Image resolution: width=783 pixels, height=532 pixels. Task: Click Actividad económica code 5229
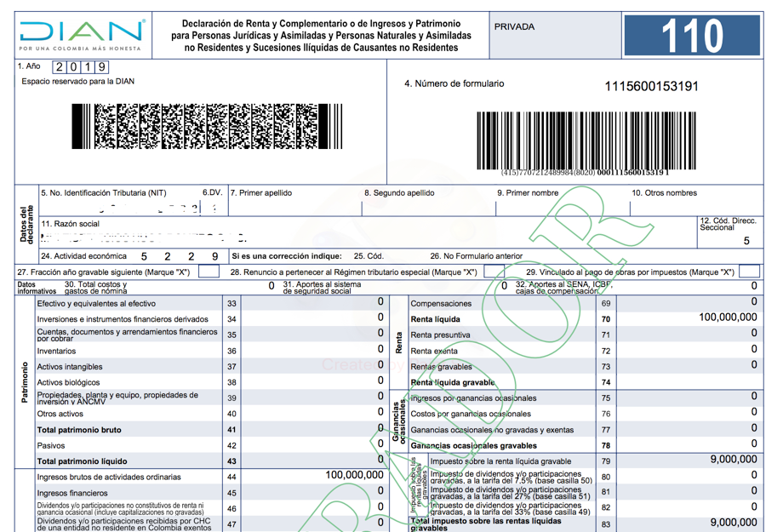(180, 256)
